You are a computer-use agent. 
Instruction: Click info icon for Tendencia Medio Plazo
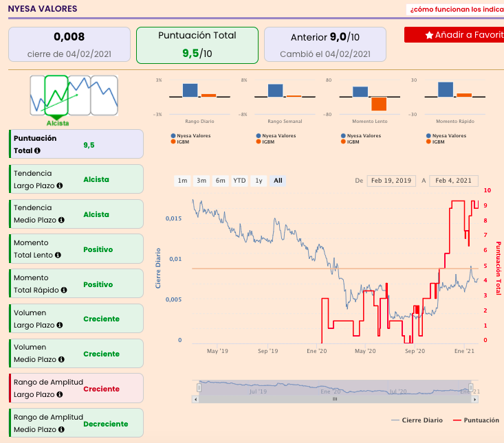[61, 220]
